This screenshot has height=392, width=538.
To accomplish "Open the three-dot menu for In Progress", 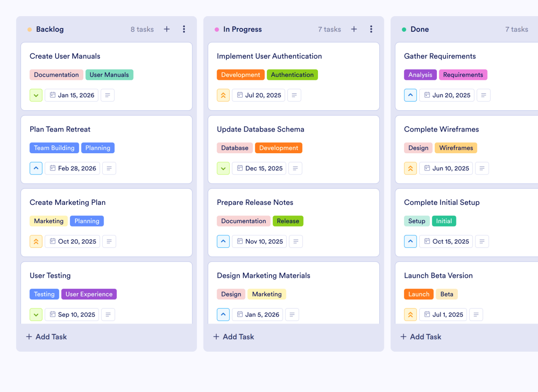I will click(371, 29).
